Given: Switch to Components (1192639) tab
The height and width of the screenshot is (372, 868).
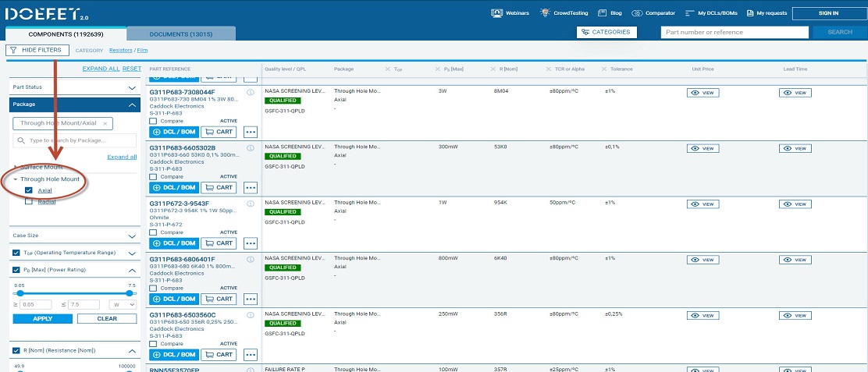Looking at the screenshot, I should click(x=66, y=34).
